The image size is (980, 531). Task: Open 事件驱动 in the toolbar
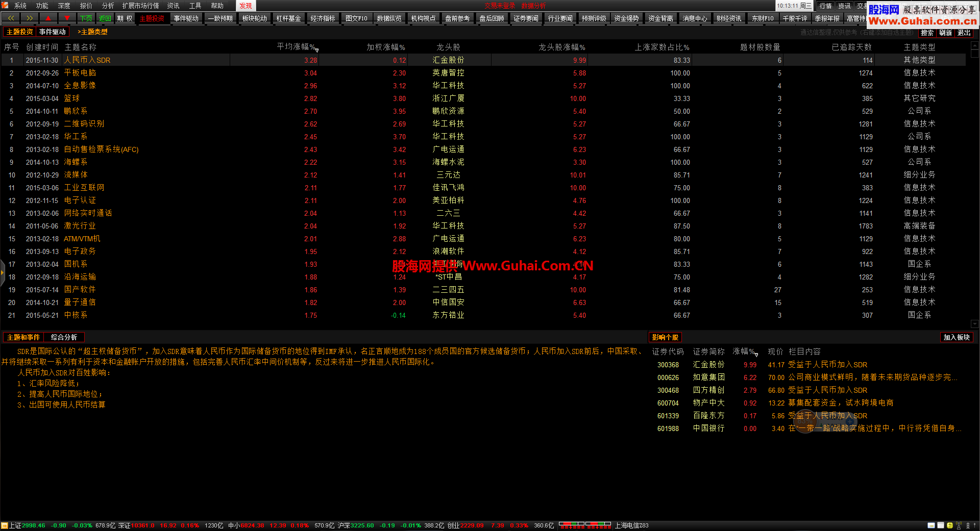tap(186, 18)
